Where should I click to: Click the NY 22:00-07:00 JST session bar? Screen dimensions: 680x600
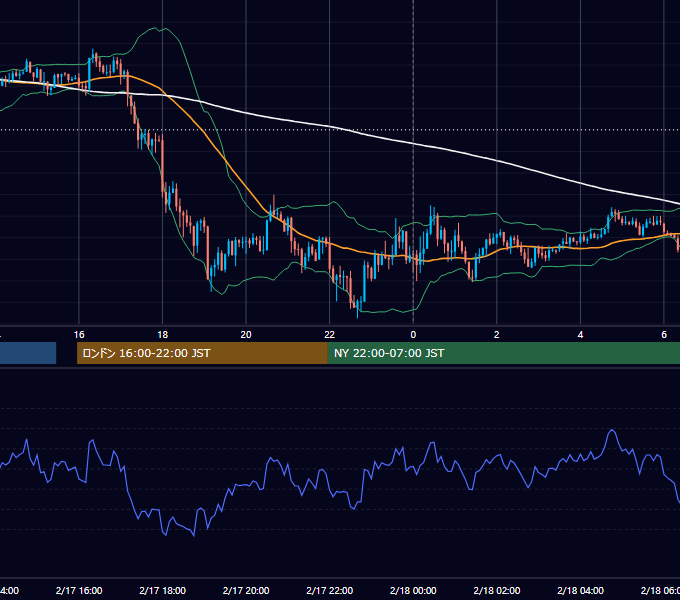503,353
